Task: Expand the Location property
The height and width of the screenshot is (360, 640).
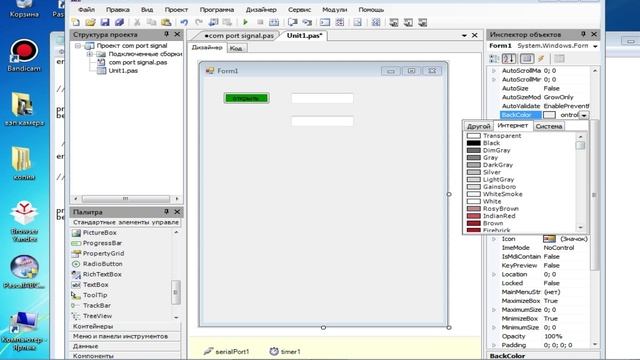Action: point(494,274)
